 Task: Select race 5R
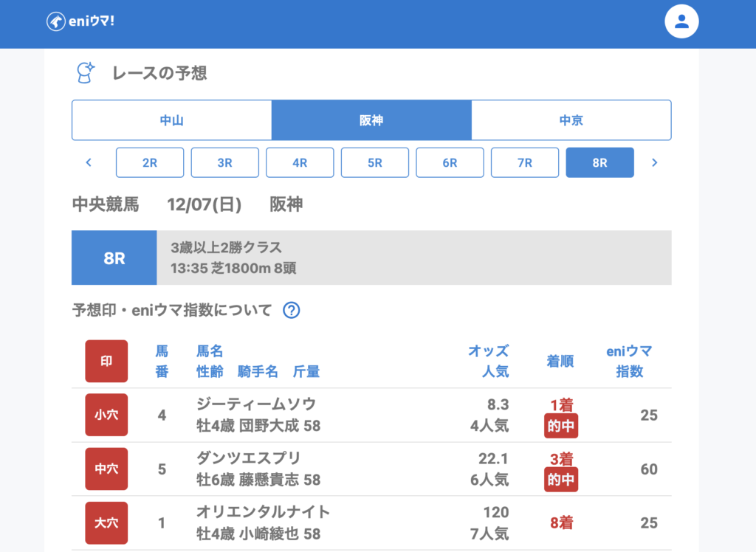(375, 162)
